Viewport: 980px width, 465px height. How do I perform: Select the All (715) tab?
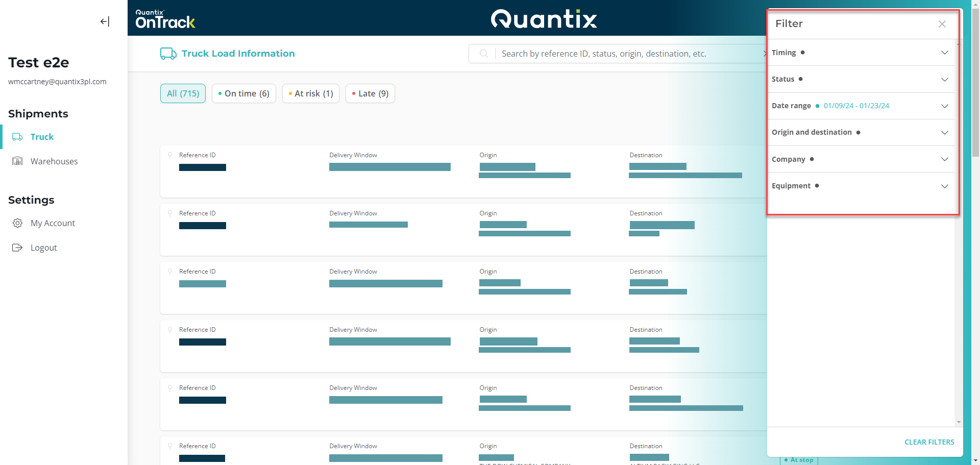183,93
